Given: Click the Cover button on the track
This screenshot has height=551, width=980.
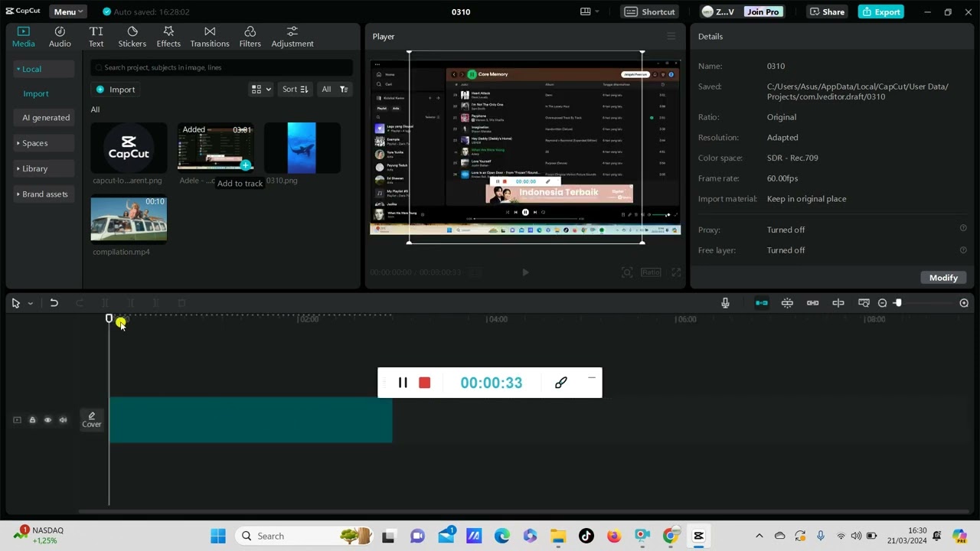Looking at the screenshot, I should [x=92, y=419].
